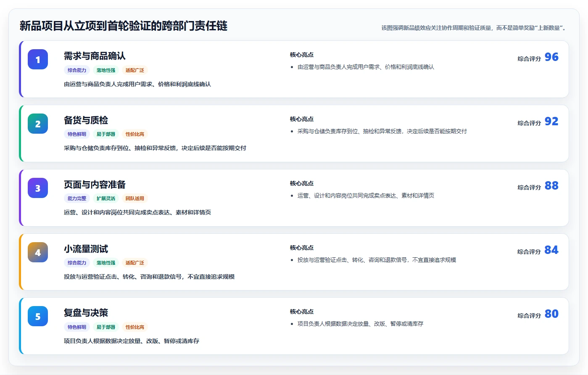Click 落地性强 tag under 小流量测试
This screenshot has height=375, width=588.
click(x=106, y=263)
